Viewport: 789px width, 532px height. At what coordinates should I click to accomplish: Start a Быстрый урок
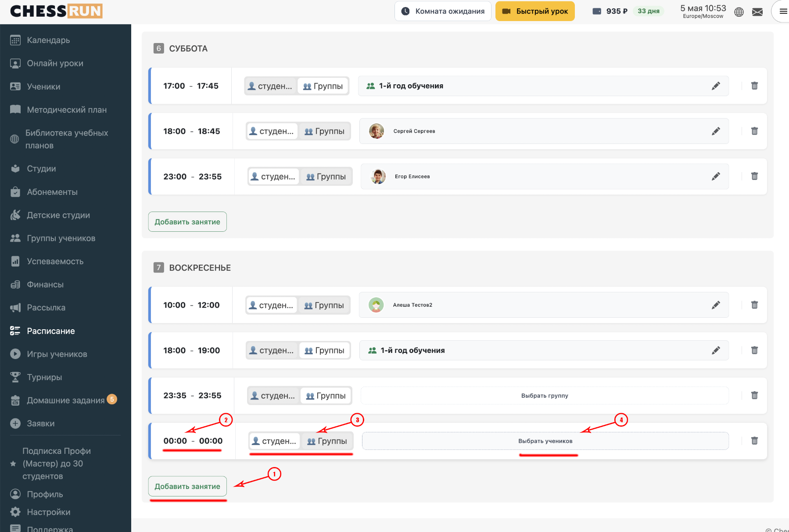pos(535,11)
